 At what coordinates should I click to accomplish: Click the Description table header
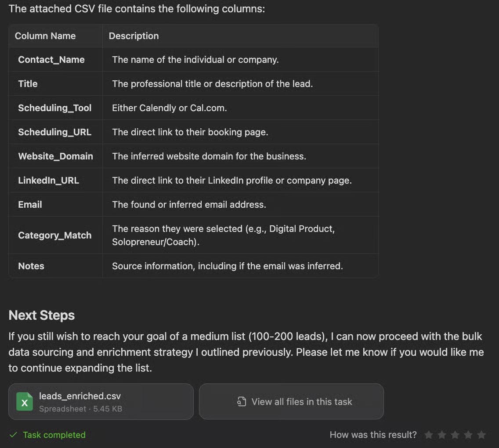[134, 36]
